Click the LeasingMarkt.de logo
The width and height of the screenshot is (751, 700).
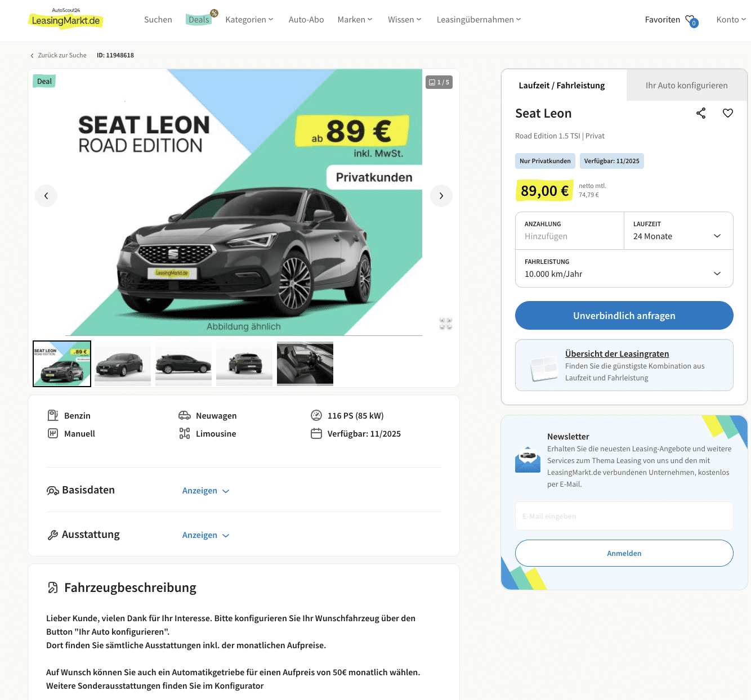point(66,20)
